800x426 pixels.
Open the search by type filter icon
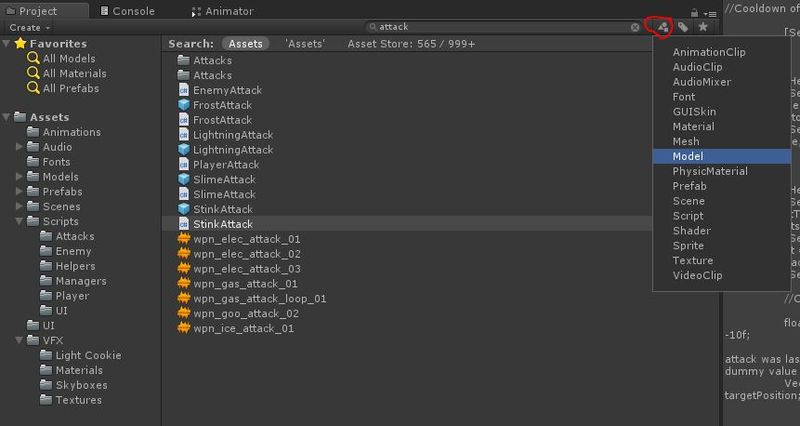coord(662,27)
